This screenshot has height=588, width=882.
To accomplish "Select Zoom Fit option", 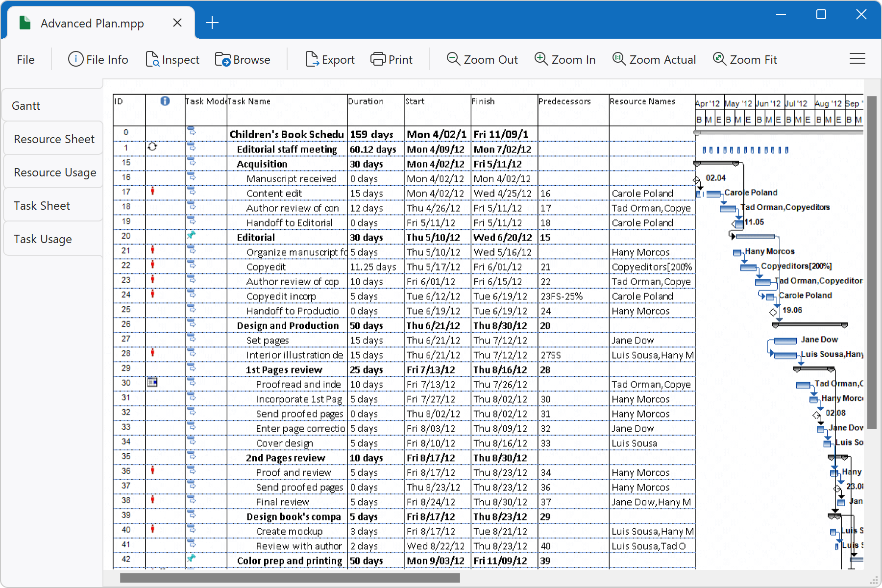I will 745,59.
